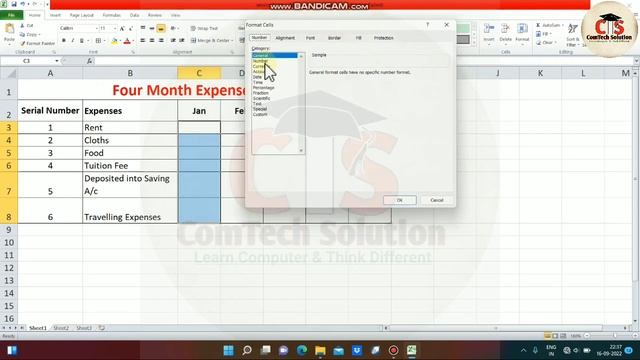Image resolution: width=640 pixels, height=360 pixels.
Task: Switch to Sheet2 tab
Action: tap(61, 328)
